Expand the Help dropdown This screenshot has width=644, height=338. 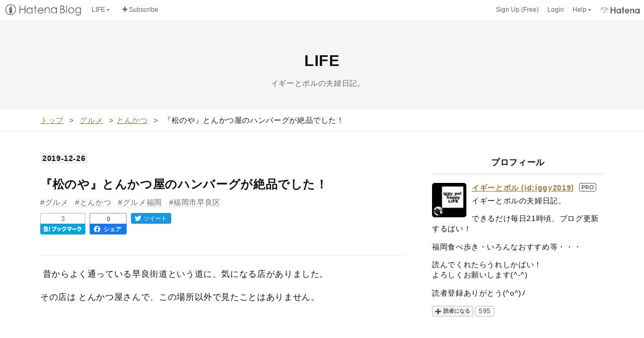click(581, 10)
